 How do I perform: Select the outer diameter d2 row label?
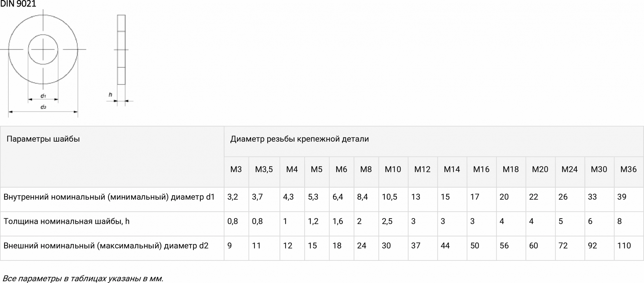click(106, 246)
